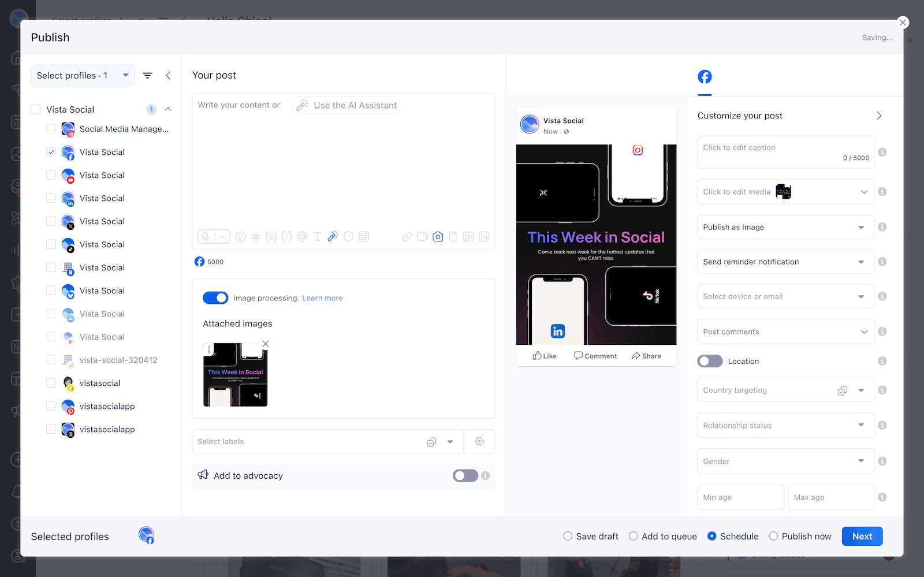Open the Gender dropdown

tap(786, 461)
